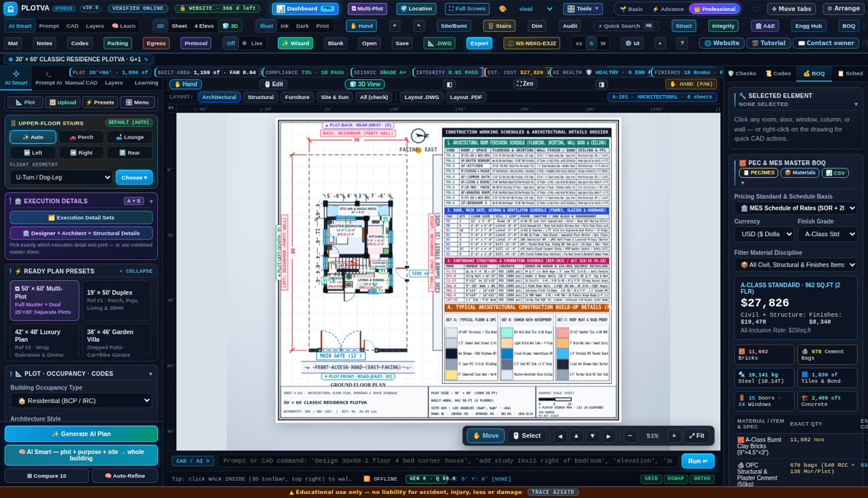Select the 19' × 50' Duplex preset card
This screenshot has height=498, width=868.
point(115,301)
